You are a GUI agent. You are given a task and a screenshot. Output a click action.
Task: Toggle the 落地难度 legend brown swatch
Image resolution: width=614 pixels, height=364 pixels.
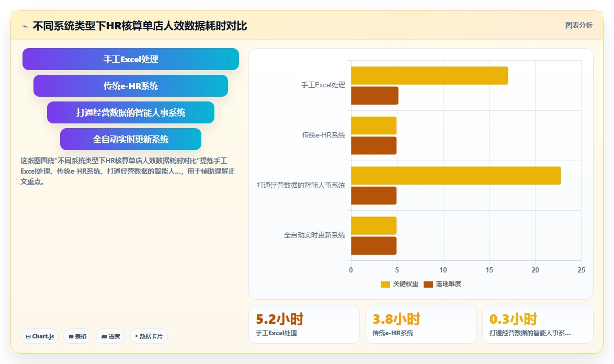(428, 284)
